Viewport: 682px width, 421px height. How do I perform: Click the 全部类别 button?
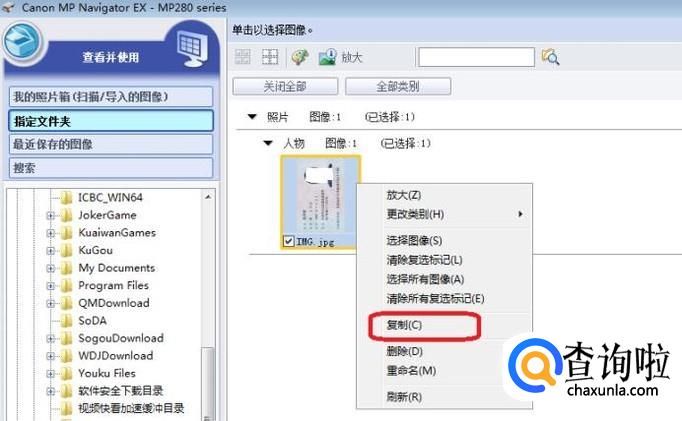click(398, 86)
